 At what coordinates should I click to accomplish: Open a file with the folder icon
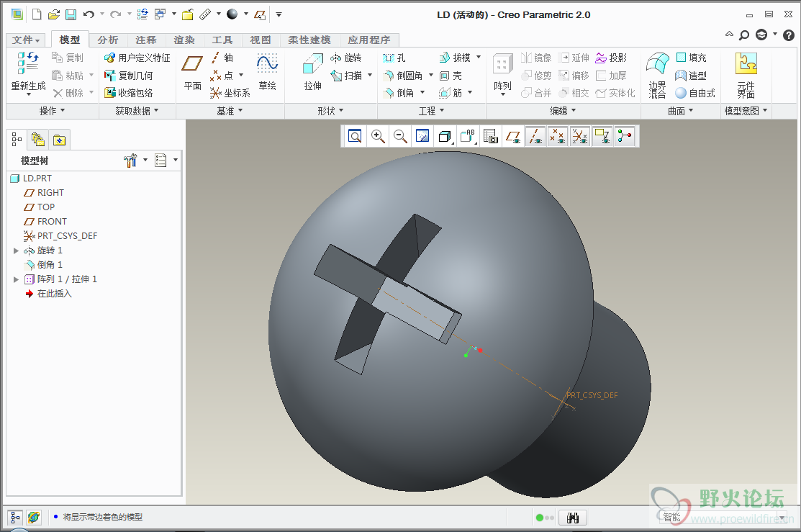(x=54, y=15)
